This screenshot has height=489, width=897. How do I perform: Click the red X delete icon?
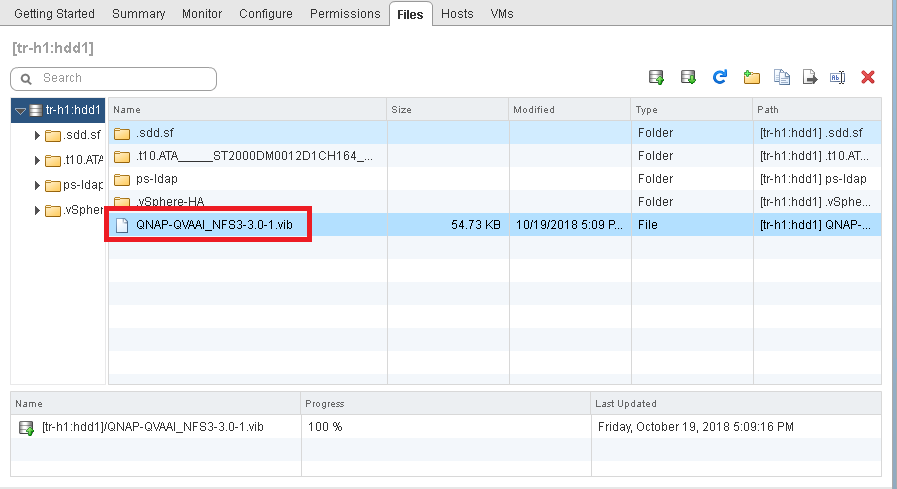868,77
